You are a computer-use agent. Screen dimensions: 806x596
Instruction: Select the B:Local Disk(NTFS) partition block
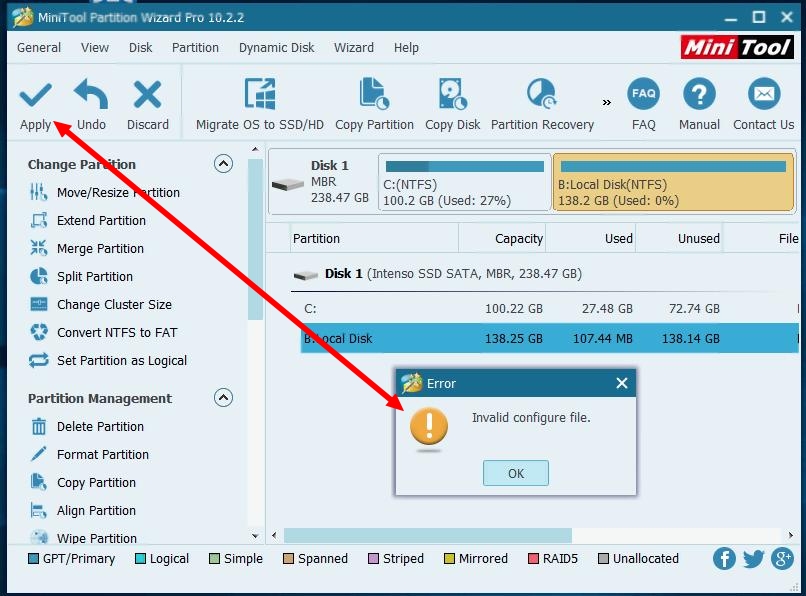673,182
